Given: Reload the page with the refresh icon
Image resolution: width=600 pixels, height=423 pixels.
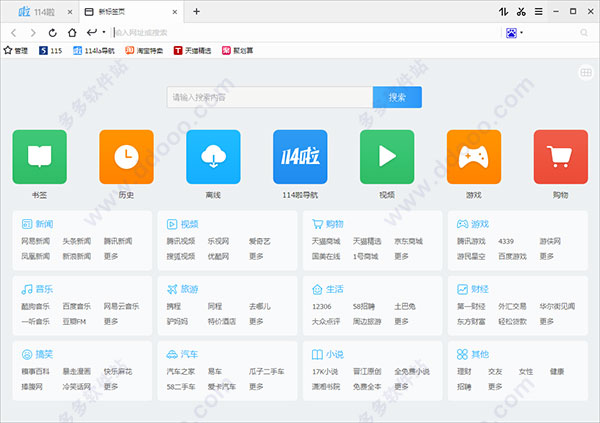Looking at the screenshot, I should click(53, 33).
